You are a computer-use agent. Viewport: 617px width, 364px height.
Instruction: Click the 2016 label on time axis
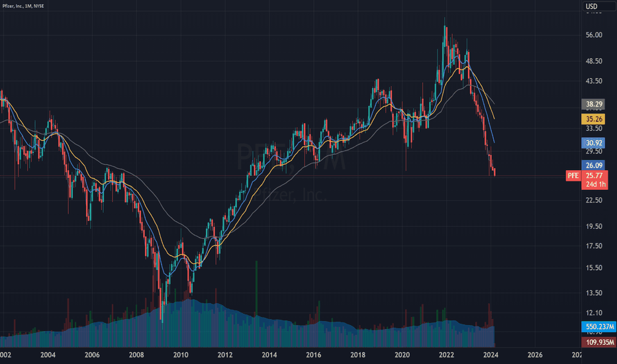pyautogui.click(x=314, y=355)
